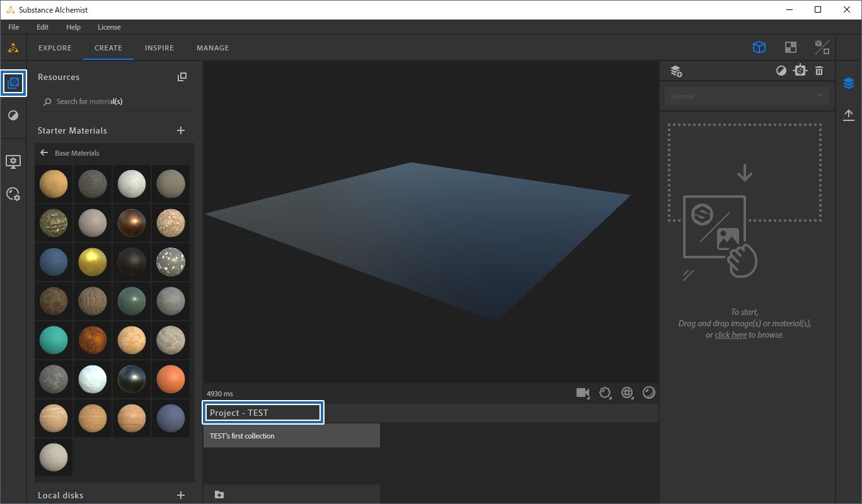Add new folder under collections list
The image size is (862, 504).
click(x=219, y=495)
